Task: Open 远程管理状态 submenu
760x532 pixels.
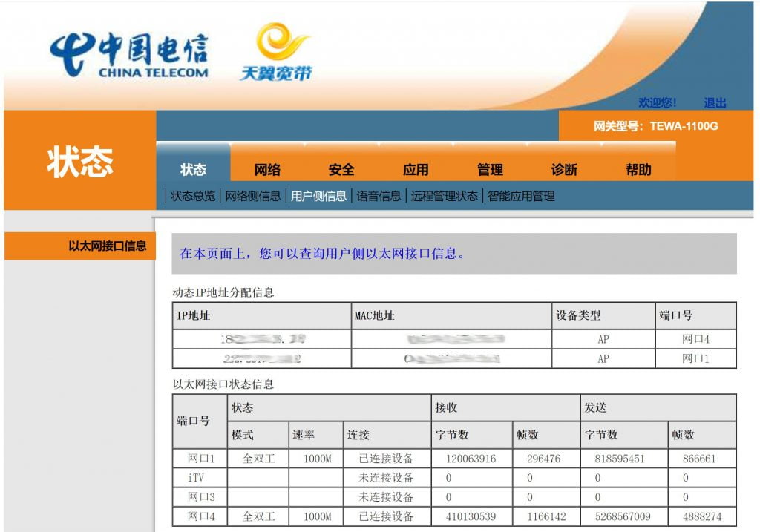Action: tap(445, 196)
